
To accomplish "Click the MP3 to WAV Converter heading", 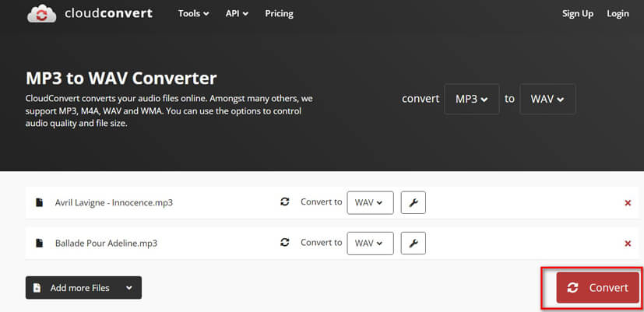I will 121,78.
